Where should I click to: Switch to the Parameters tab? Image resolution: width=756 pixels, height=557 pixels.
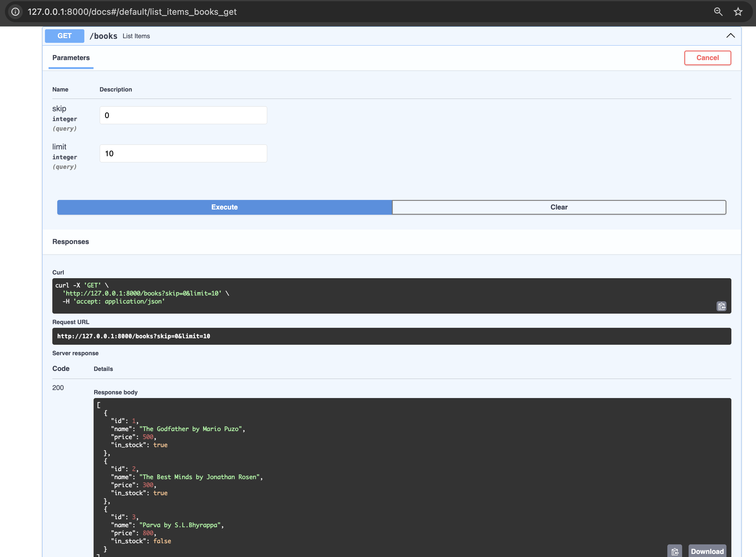point(71,58)
